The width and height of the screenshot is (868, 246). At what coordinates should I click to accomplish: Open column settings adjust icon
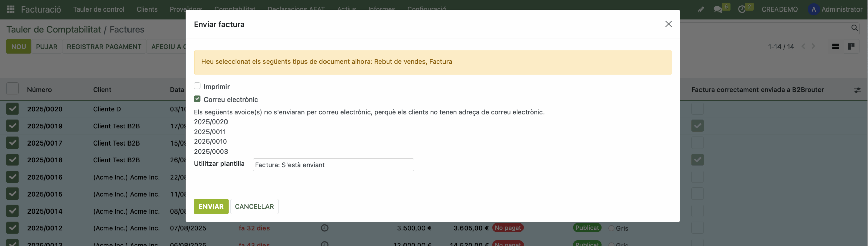point(857,90)
